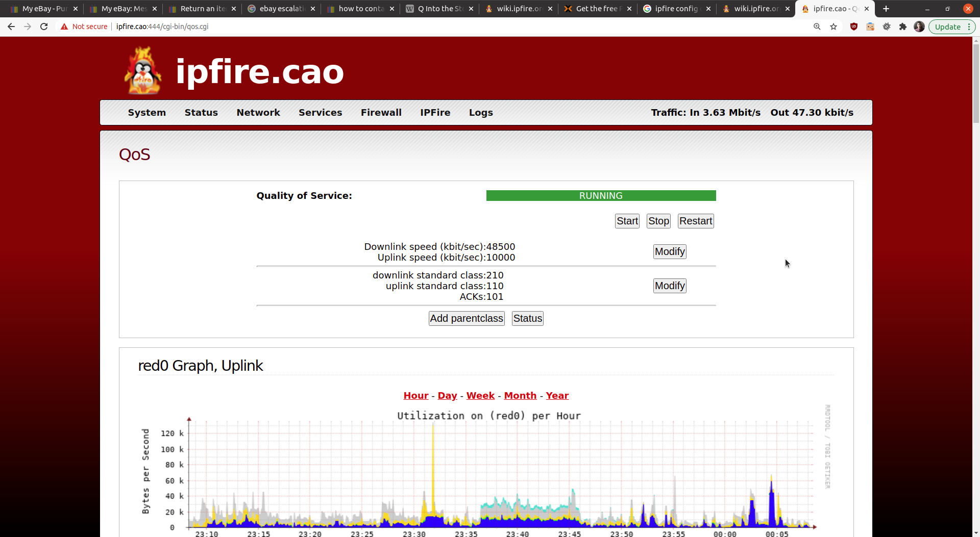This screenshot has height=537, width=980.
Task: Open the Chrome profile avatar
Action: tap(919, 27)
